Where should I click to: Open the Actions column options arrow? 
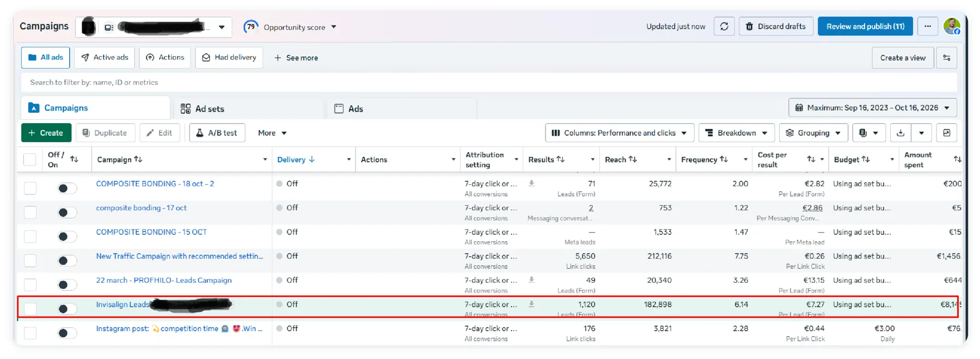point(453,160)
